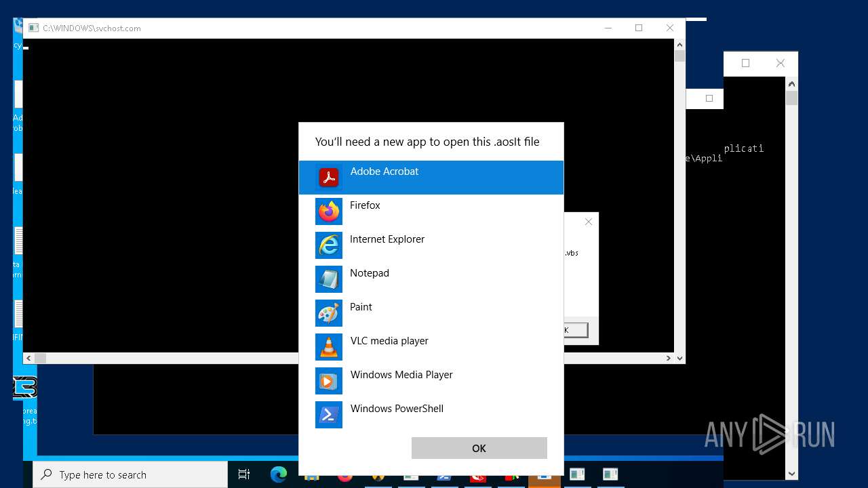This screenshot has height=488, width=868.
Task: Select the Notepad app icon
Action: (329, 279)
